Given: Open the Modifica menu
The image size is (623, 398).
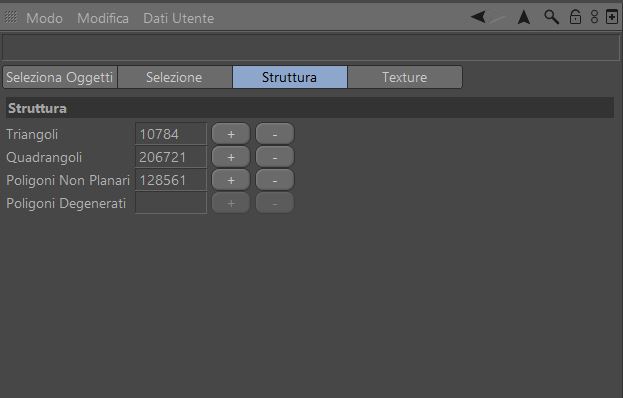Looking at the screenshot, I should point(103,18).
